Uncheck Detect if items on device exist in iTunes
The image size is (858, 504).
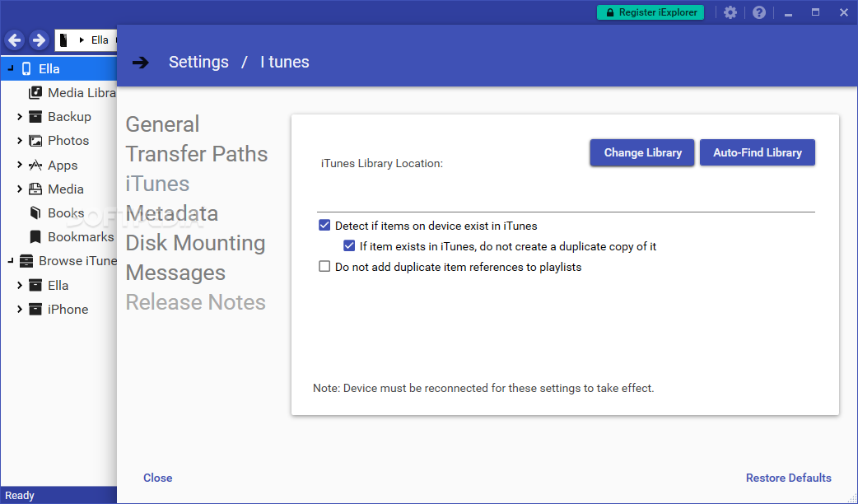point(324,226)
